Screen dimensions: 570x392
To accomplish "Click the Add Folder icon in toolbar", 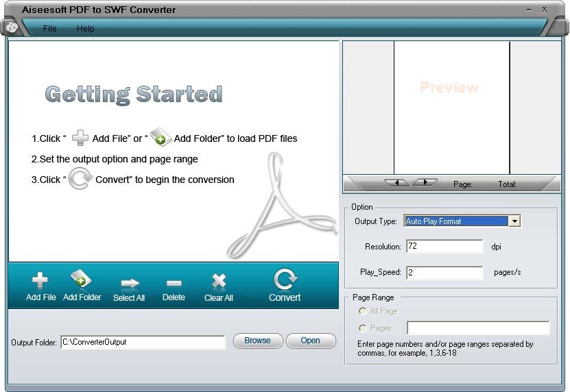I will [82, 280].
